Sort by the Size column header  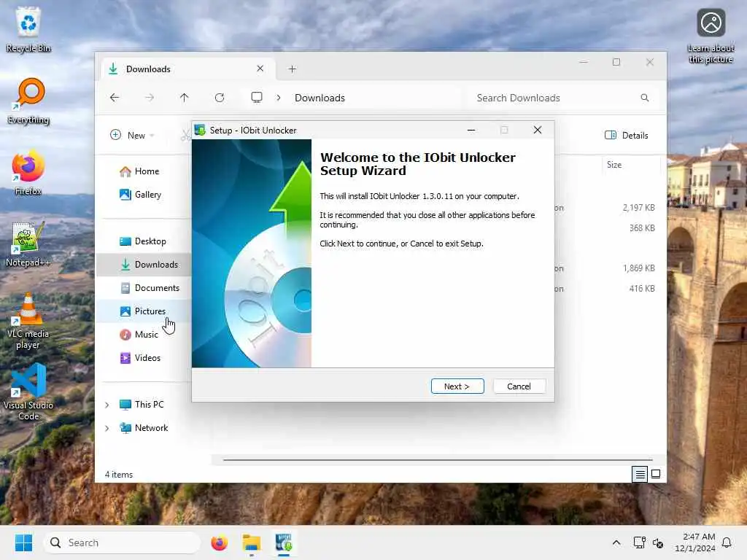[x=631, y=165]
